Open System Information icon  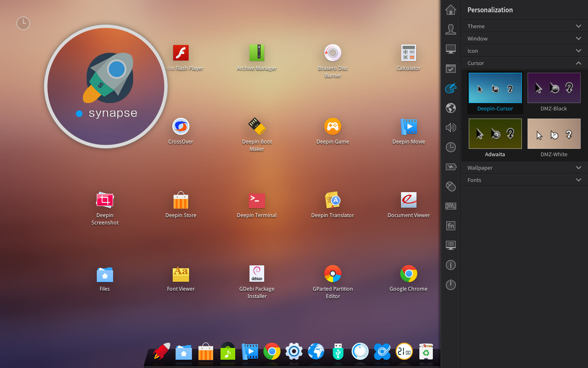[x=451, y=265]
